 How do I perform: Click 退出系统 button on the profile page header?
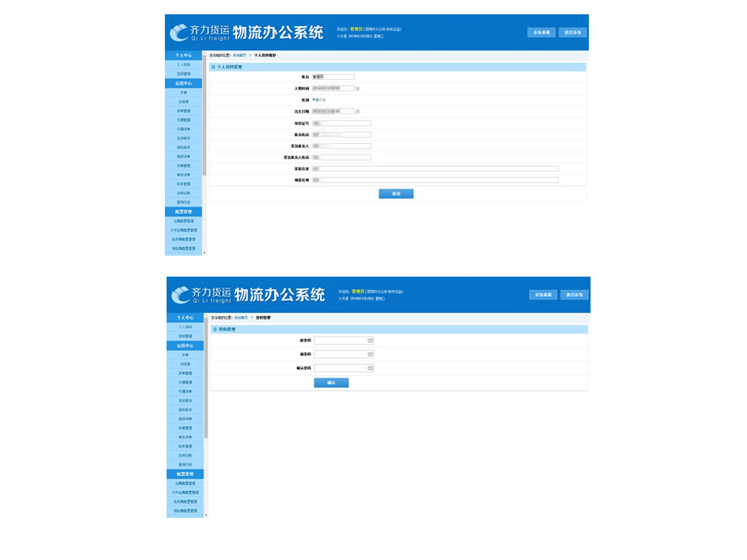573,33
